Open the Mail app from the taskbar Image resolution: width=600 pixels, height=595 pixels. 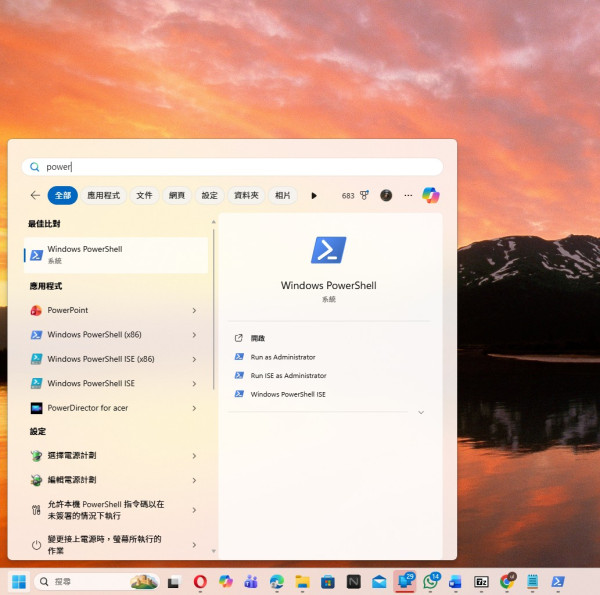click(x=379, y=582)
